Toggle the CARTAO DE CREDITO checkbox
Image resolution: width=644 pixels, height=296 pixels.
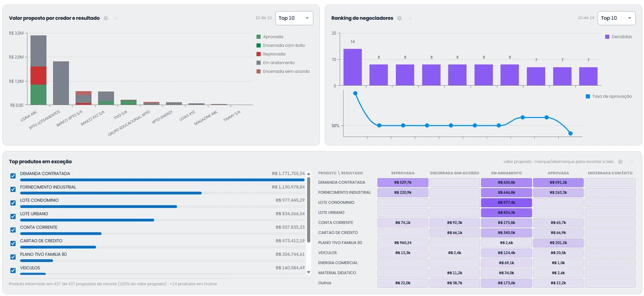13,243
